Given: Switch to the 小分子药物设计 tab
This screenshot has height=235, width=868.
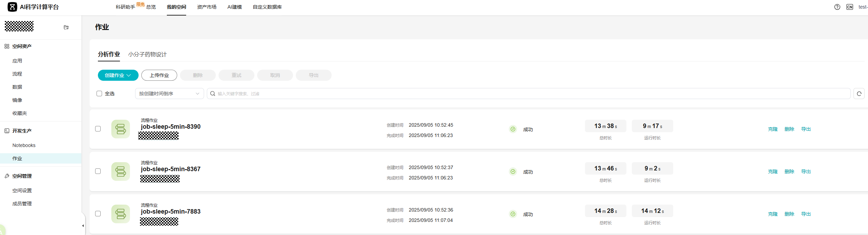Looking at the screenshot, I should point(147,55).
